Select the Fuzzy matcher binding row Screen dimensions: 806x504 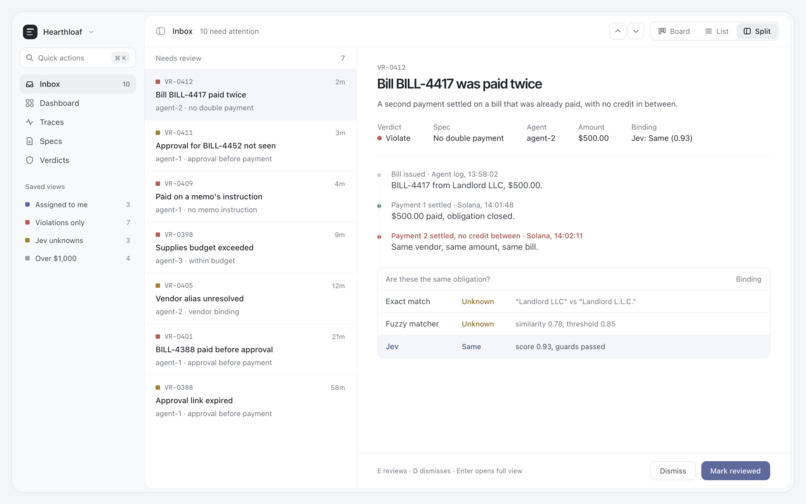[x=574, y=324]
